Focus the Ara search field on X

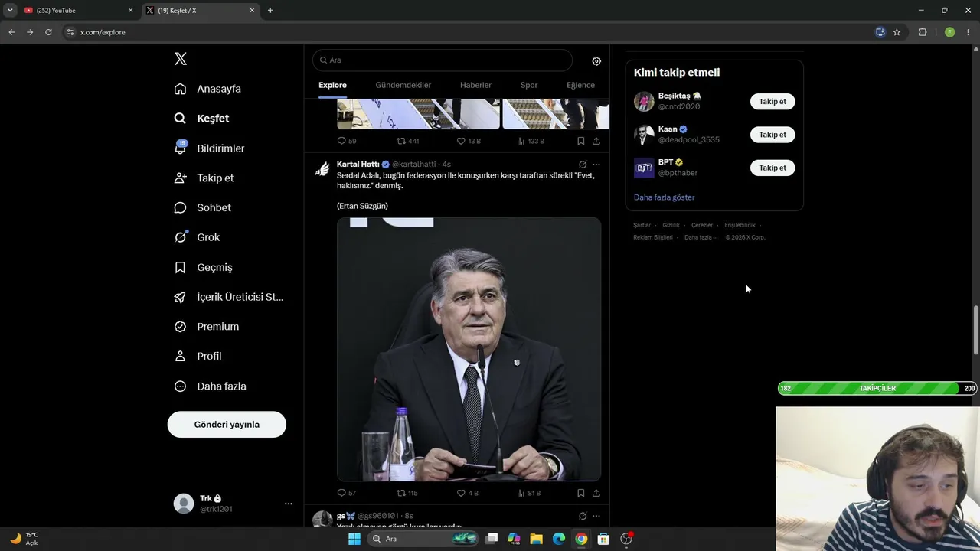(x=443, y=60)
